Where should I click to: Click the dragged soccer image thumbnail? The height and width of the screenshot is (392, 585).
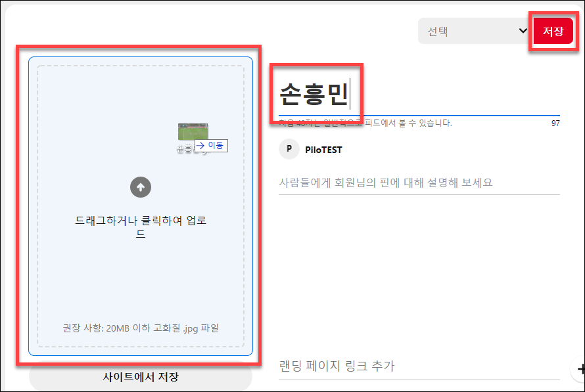[193, 131]
